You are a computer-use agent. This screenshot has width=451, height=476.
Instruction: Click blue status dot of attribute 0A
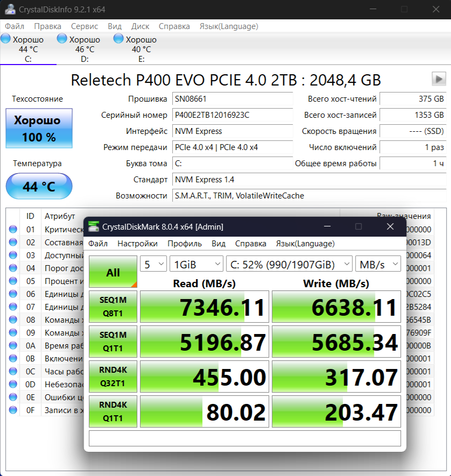(x=13, y=345)
